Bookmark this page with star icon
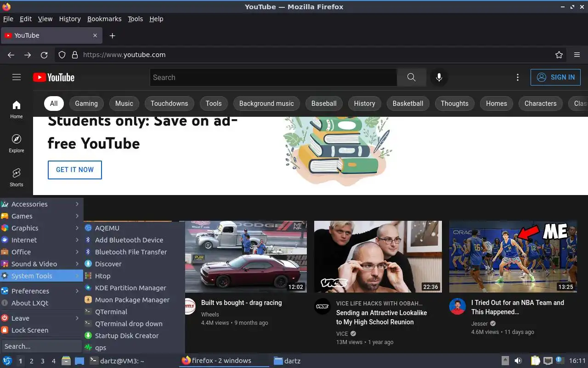Image resolution: width=588 pixels, height=368 pixels. (559, 55)
